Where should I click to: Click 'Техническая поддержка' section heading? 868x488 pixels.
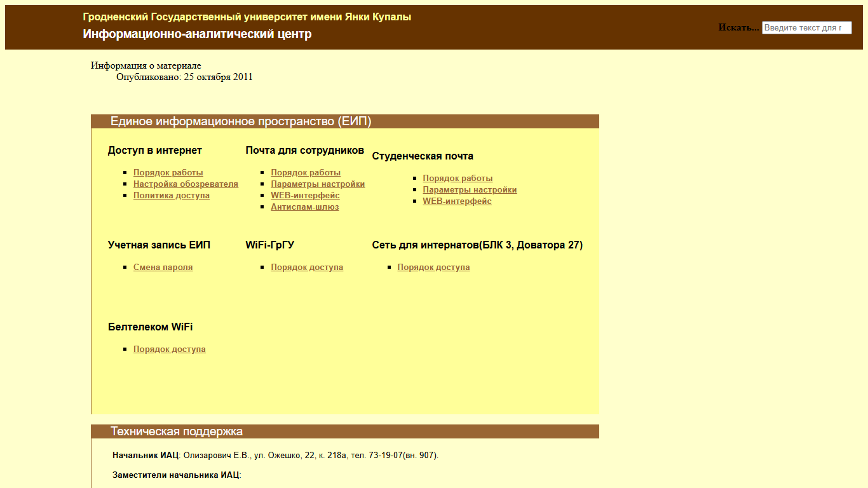pyautogui.click(x=177, y=431)
